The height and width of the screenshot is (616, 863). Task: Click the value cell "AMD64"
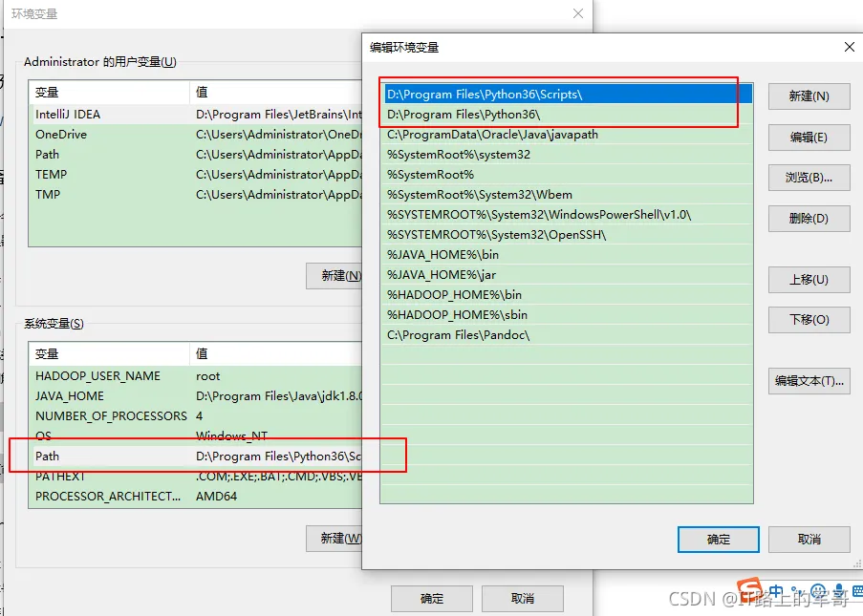[216, 497]
